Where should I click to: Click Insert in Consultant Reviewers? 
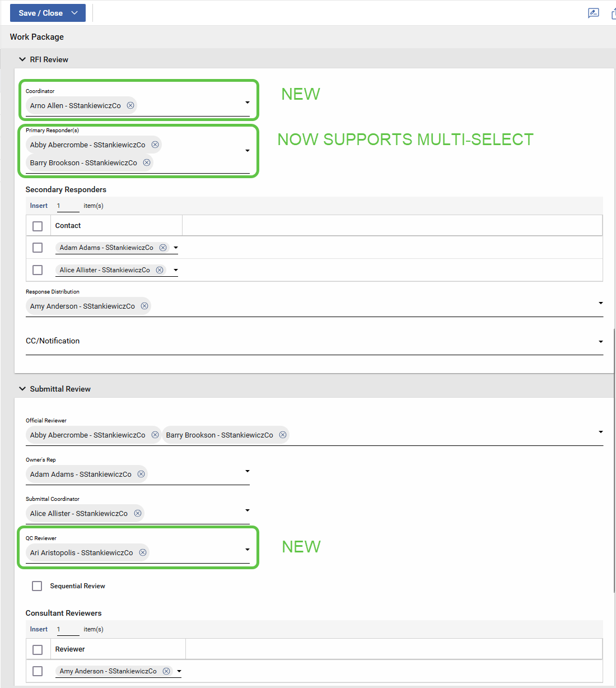coord(39,629)
